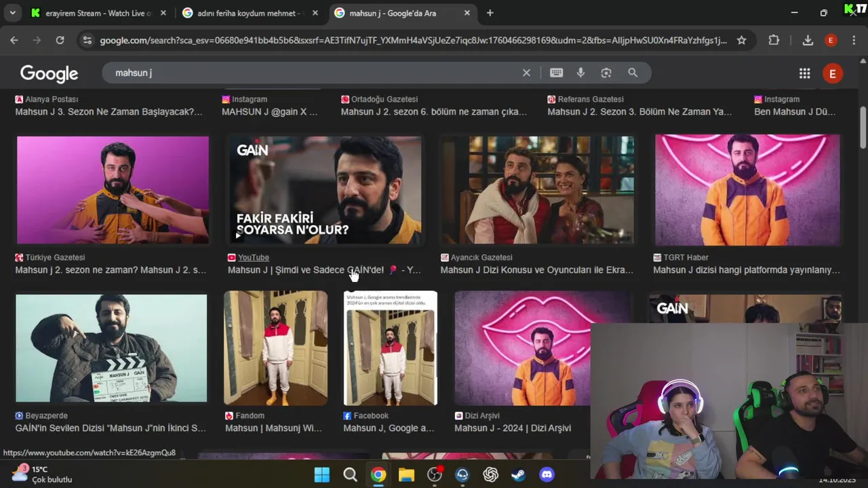Open the Chrome profile E avatar
Image resolution: width=868 pixels, height=488 pixels.
(831, 40)
